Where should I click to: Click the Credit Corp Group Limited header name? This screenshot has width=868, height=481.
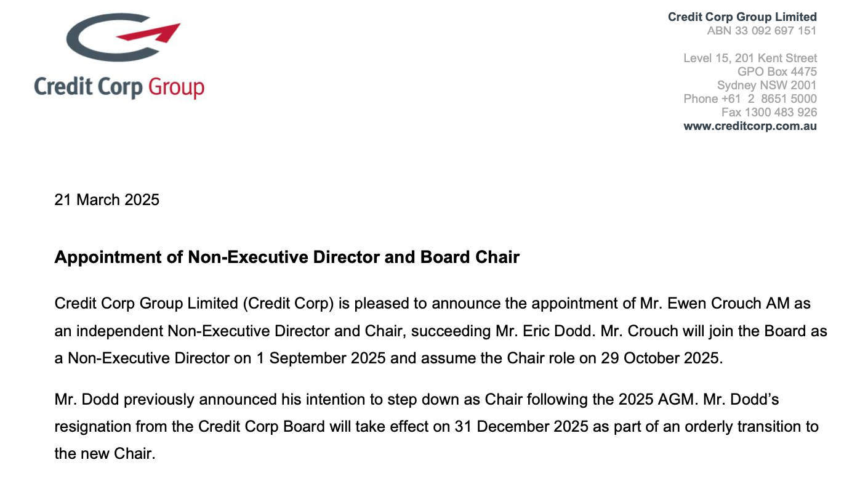[742, 17]
